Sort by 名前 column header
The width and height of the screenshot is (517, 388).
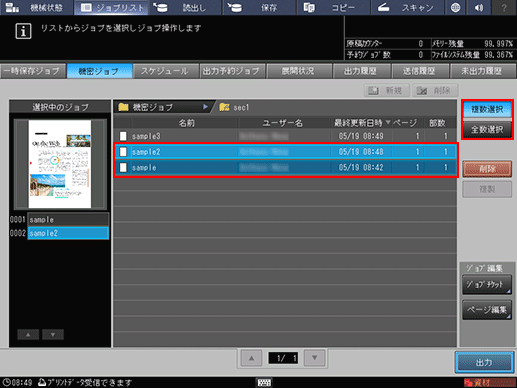click(186, 123)
